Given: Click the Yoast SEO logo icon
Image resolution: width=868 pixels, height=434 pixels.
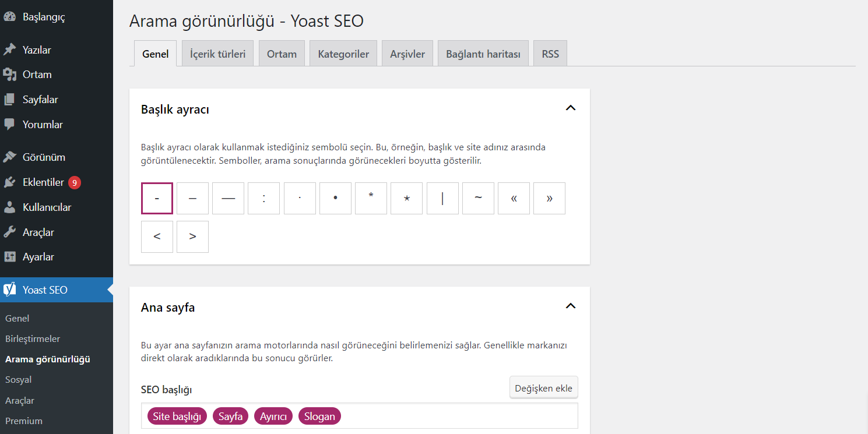Looking at the screenshot, I should pyautogui.click(x=9, y=290).
